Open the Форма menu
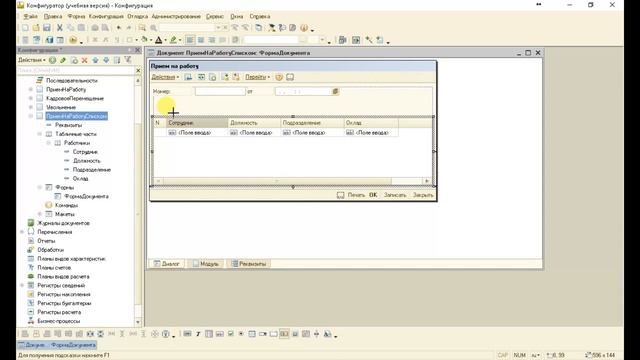The width and height of the screenshot is (640, 360). pos(76,17)
